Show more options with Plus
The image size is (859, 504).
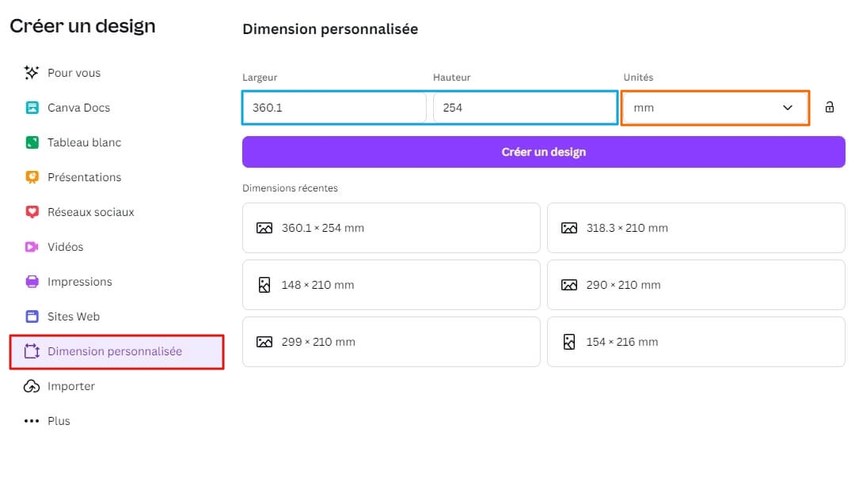point(116,422)
